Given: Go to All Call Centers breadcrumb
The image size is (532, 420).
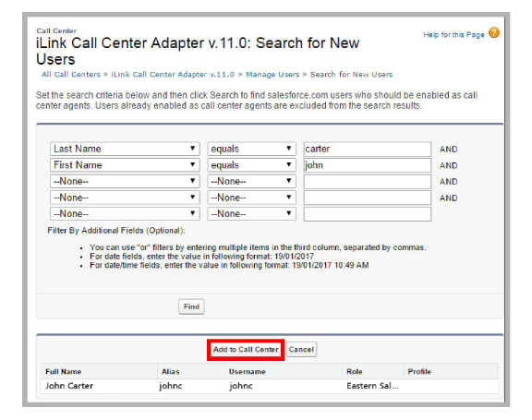Looking at the screenshot, I should click(71, 75).
